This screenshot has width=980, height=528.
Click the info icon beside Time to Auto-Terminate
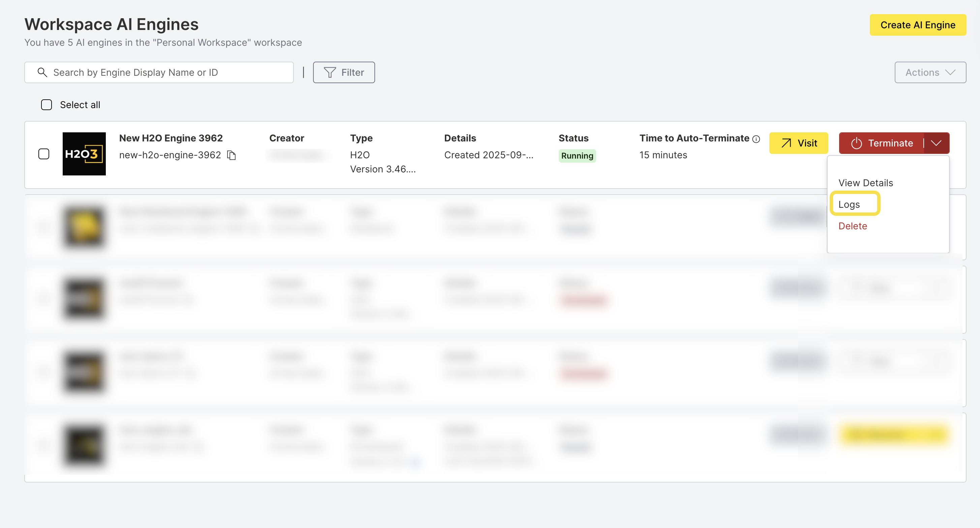pos(756,139)
